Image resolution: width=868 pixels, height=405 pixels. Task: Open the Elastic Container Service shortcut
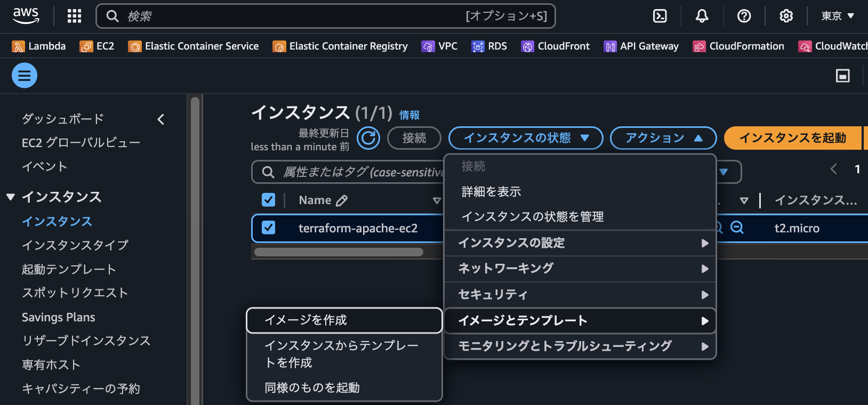(194, 46)
